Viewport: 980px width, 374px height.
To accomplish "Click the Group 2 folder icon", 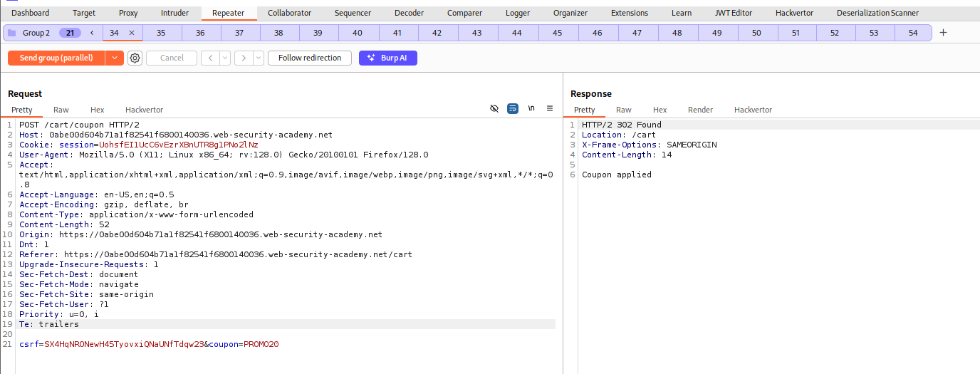I will coord(12,33).
